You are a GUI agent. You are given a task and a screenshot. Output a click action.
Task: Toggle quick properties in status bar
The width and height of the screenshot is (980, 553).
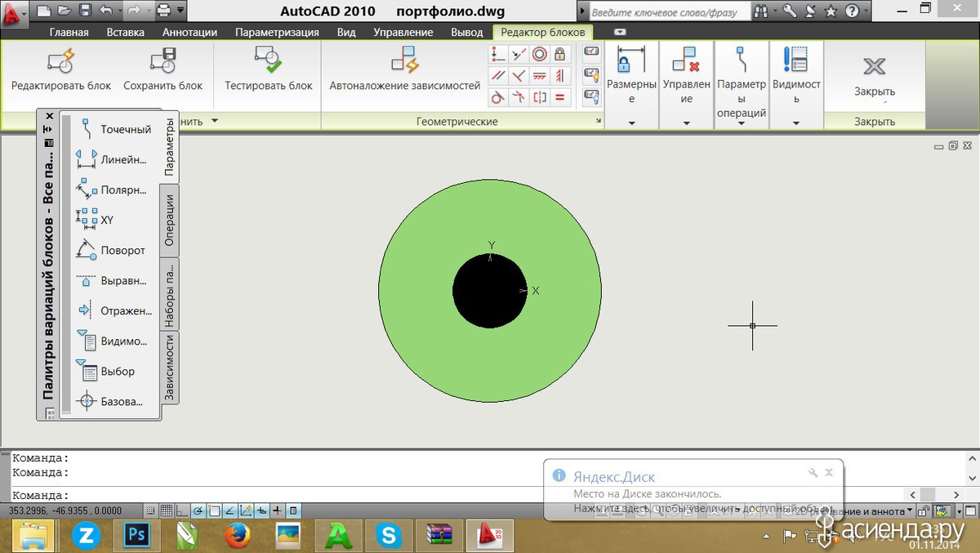pos(294,511)
